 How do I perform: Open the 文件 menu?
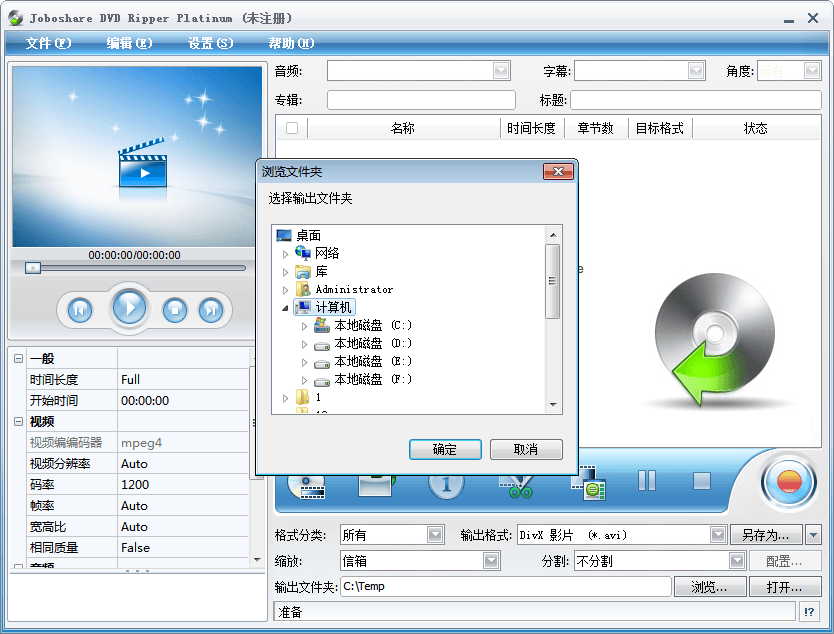coord(48,43)
